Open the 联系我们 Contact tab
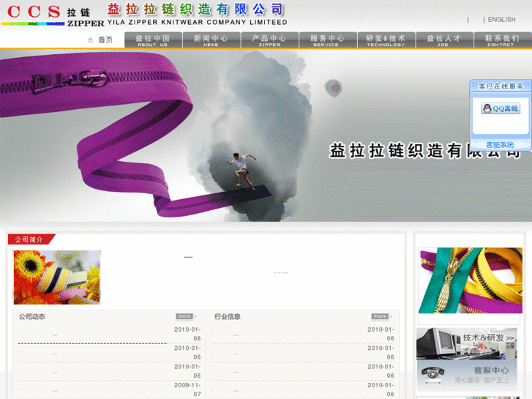The width and height of the screenshot is (532, 399). [x=503, y=40]
